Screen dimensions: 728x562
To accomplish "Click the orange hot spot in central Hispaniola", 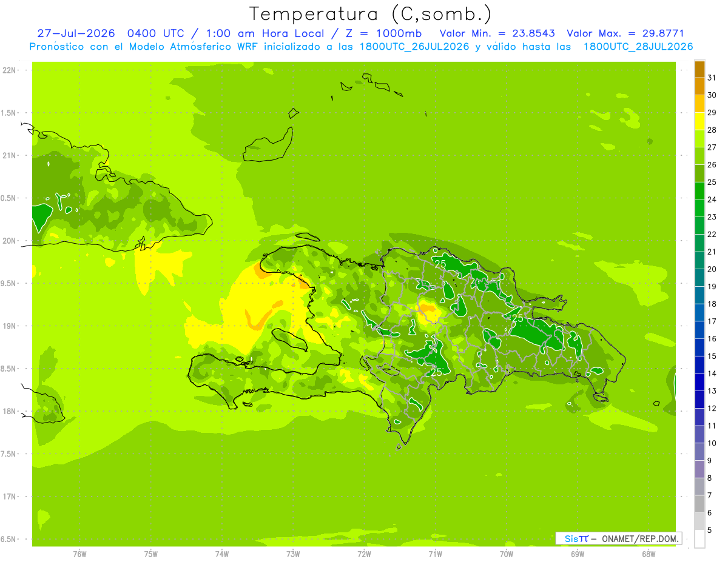I will 428,310.
